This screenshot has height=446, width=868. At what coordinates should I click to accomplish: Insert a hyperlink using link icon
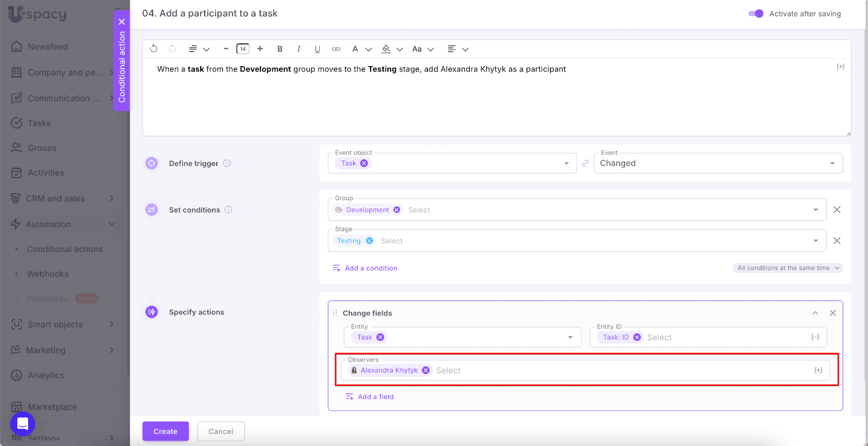[336, 49]
